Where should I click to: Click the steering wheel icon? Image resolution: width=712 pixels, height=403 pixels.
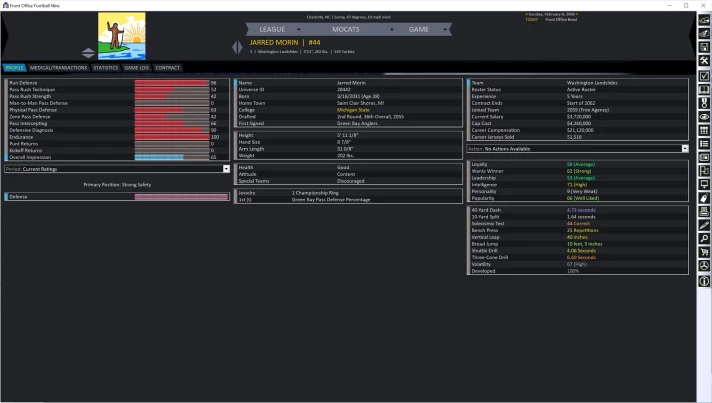(x=704, y=266)
